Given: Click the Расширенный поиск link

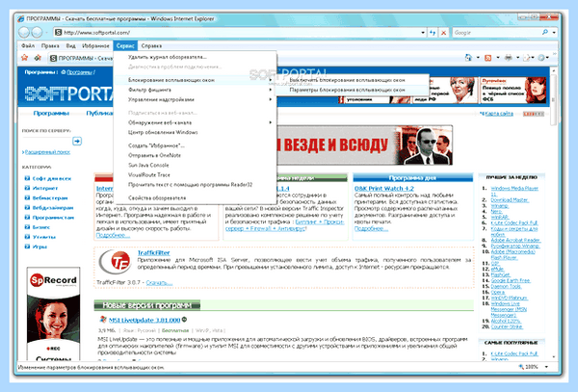Looking at the screenshot, I should 47,152.
